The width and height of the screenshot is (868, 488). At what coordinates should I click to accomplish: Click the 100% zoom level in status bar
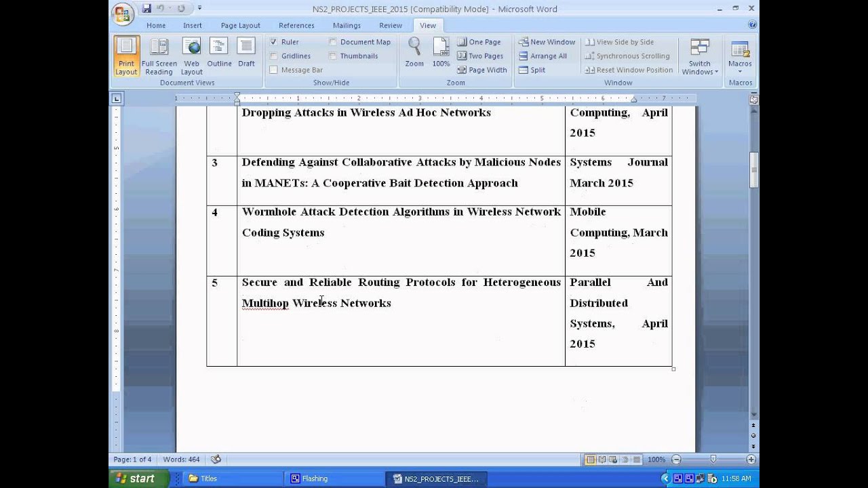(656, 460)
